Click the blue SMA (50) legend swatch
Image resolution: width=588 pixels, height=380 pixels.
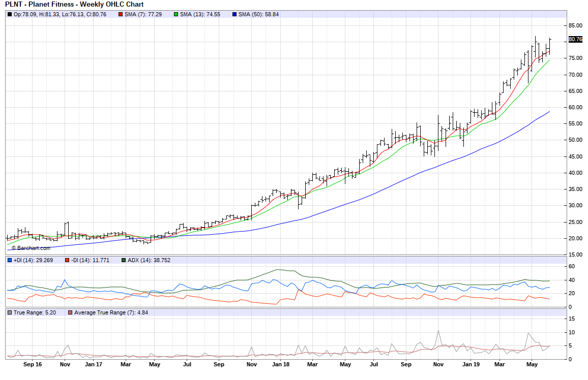coord(234,14)
